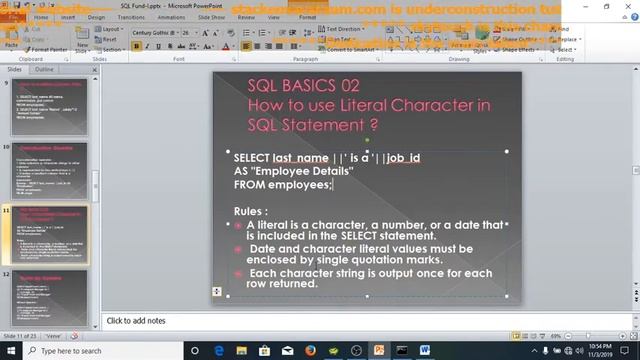The width and height of the screenshot is (640, 360).
Task: Select slide 12 thumbnail
Action: pos(49,298)
